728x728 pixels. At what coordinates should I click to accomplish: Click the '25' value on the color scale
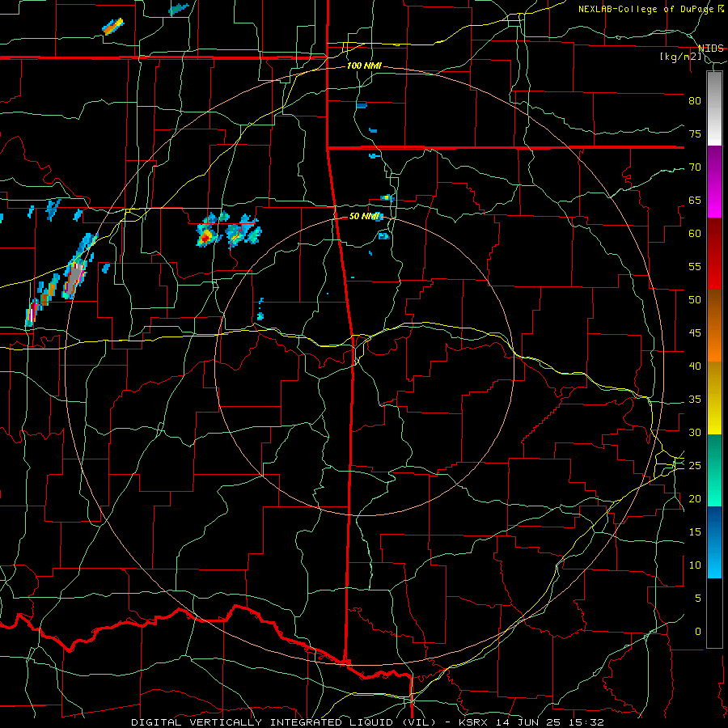(695, 466)
